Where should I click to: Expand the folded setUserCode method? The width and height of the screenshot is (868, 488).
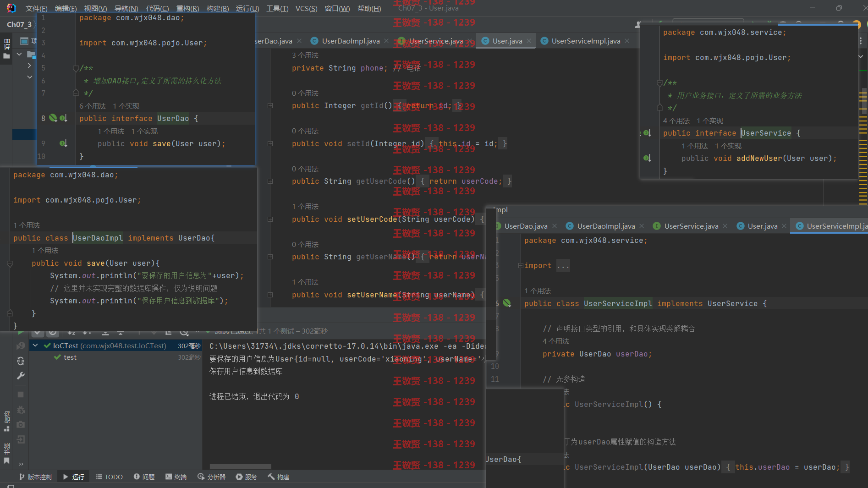pyautogui.click(x=270, y=219)
